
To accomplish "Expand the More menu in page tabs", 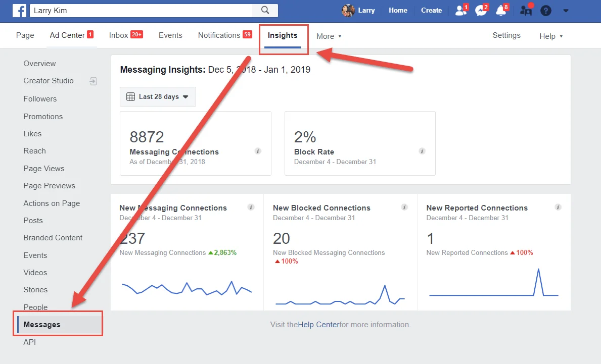I will pos(329,36).
